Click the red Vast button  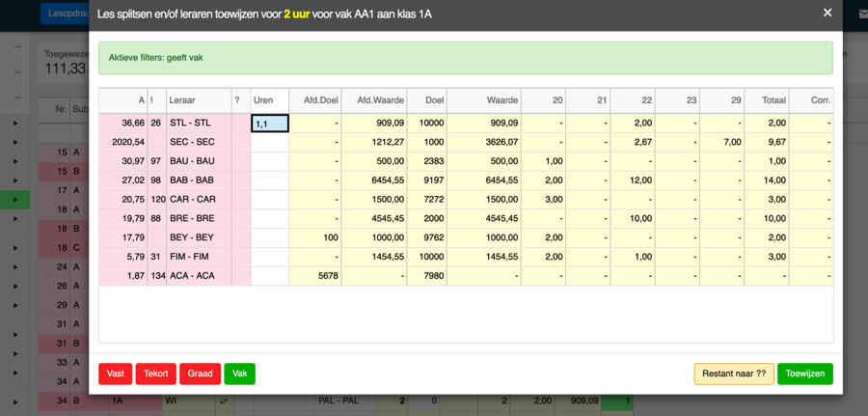pyautogui.click(x=115, y=374)
